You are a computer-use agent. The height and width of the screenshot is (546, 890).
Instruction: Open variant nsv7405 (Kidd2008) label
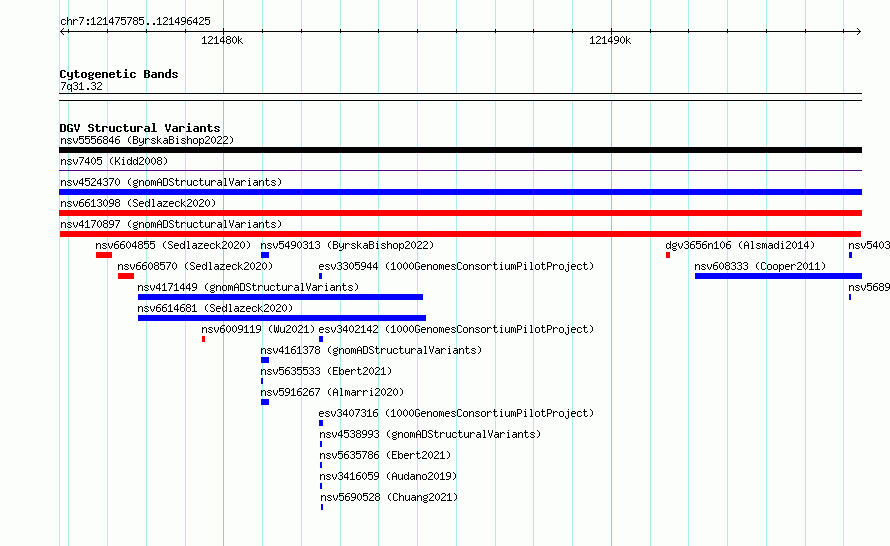(114, 161)
